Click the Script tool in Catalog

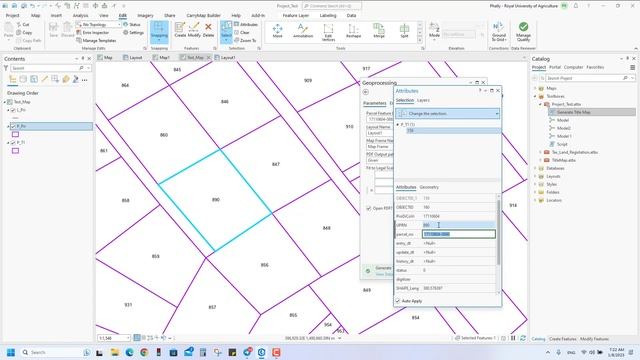click(562, 144)
